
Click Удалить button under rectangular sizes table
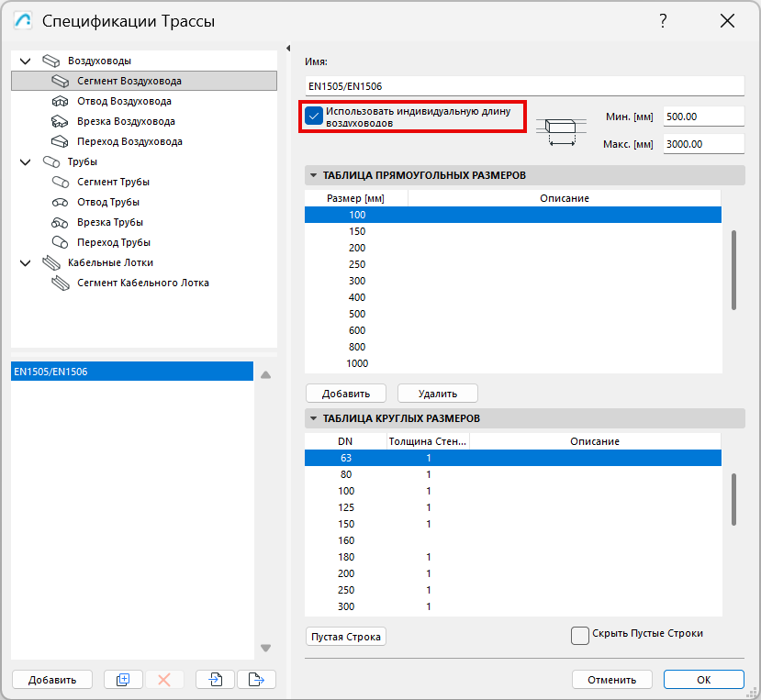point(438,394)
